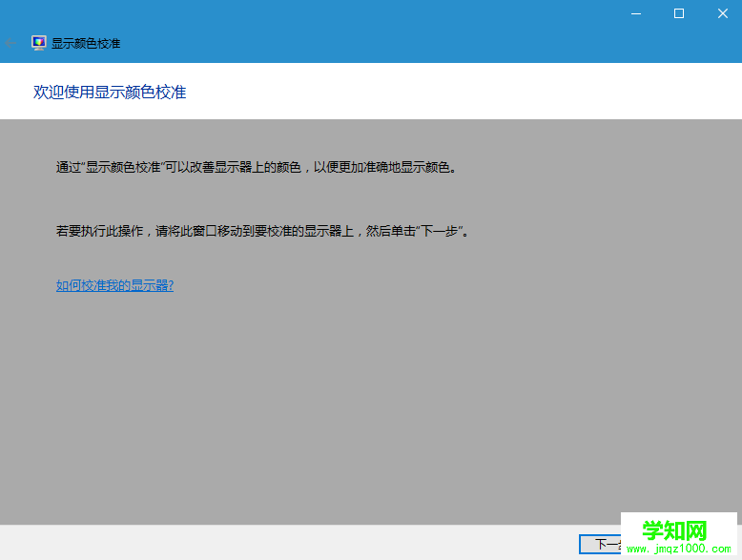
Task: Open the 如何校准我的显示器? help link
Action: pos(114,285)
